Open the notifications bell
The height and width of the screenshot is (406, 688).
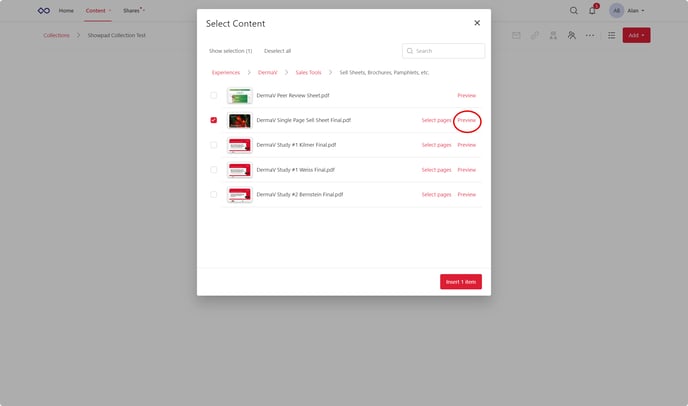pos(592,10)
